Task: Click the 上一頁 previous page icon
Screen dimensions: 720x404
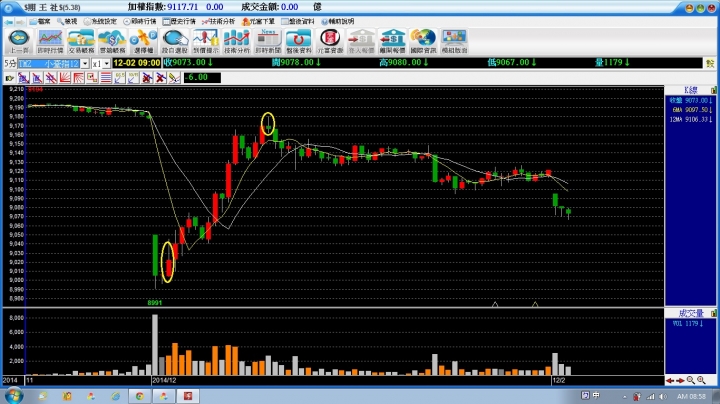Action: coord(19,41)
